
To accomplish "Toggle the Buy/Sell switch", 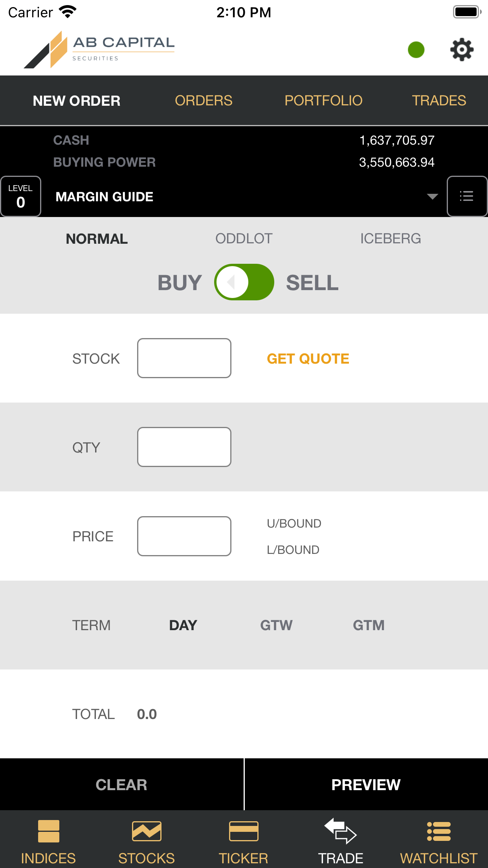I will 244,282.
